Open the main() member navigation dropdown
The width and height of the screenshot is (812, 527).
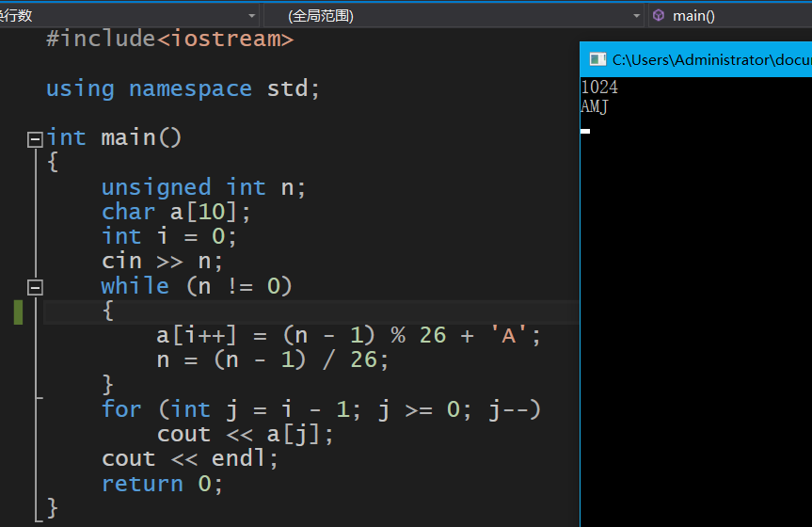click(734, 16)
